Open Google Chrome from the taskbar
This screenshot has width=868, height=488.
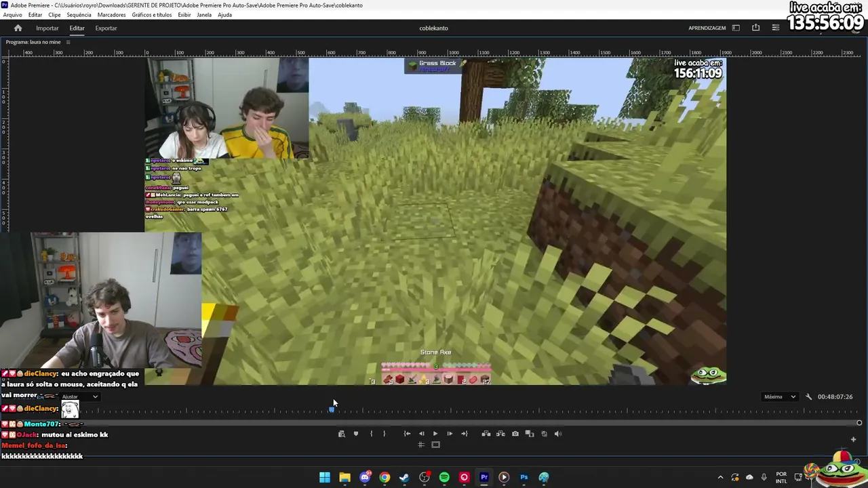pyautogui.click(x=384, y=477)
